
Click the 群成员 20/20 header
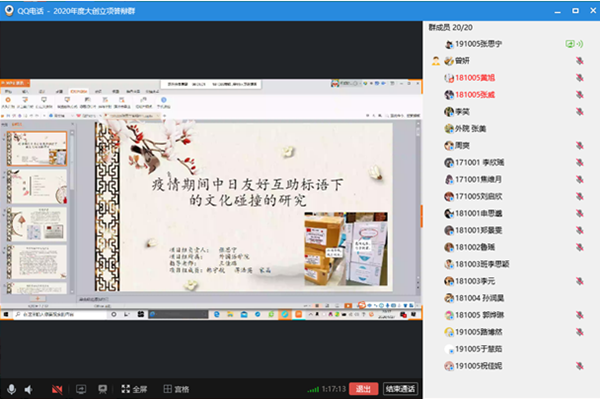tap(450, 28)
